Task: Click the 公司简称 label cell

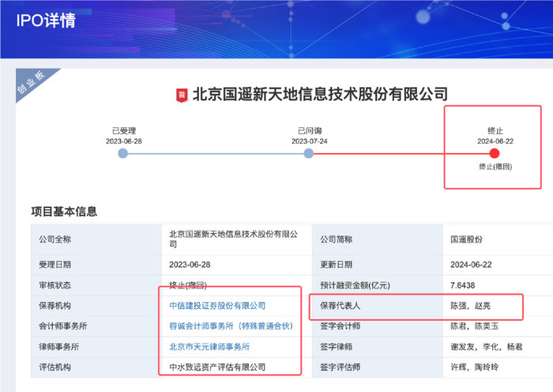Action: pyautogui.click(x=378, y=239)
